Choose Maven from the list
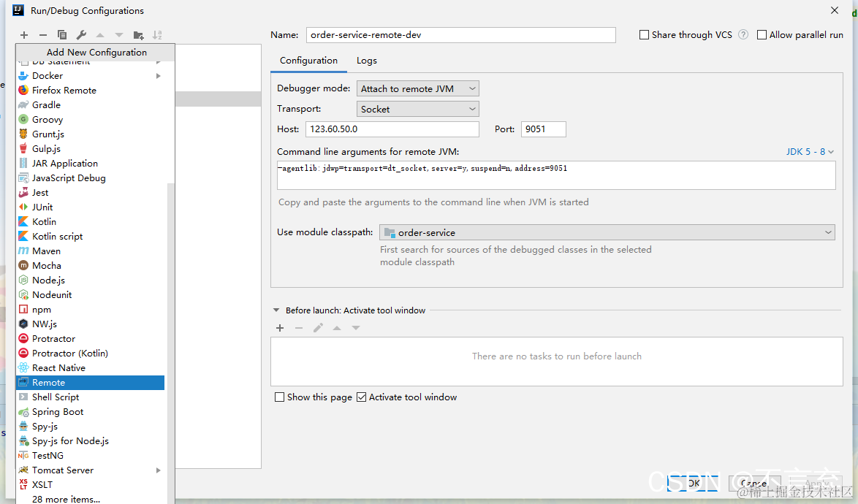Screen dimensions: 858x504 pyautogui.click(x=91, y=251)
